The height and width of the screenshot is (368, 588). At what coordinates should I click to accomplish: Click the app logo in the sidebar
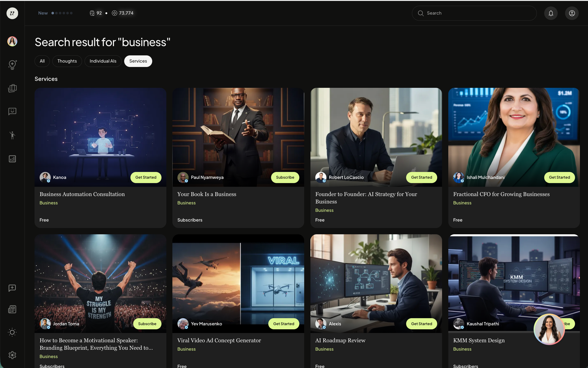point(12,13)
